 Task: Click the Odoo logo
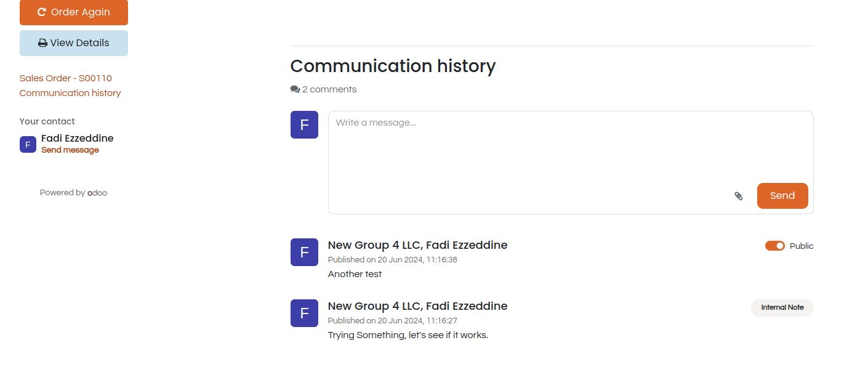[97, 193]
